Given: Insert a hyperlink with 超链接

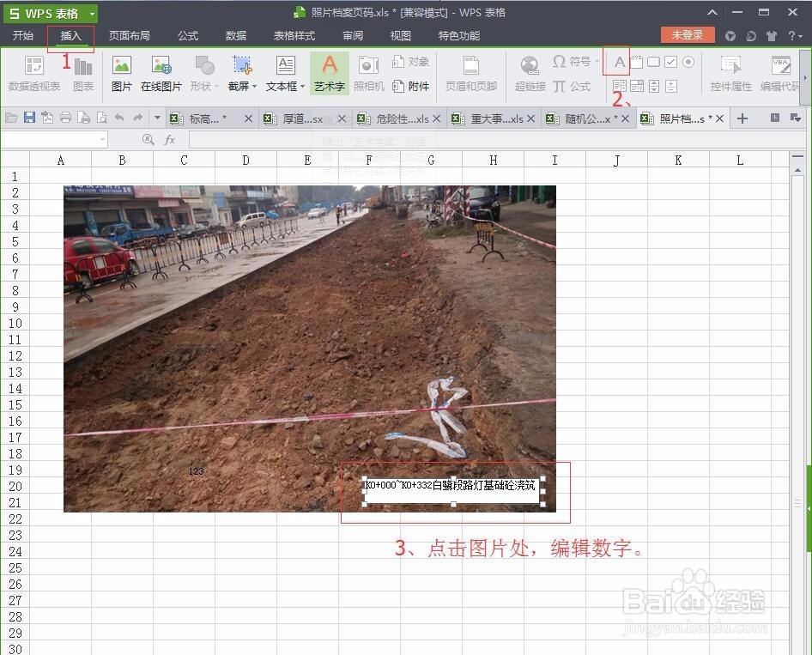Looking at the screenshot, I should click(x=530, y=74).
